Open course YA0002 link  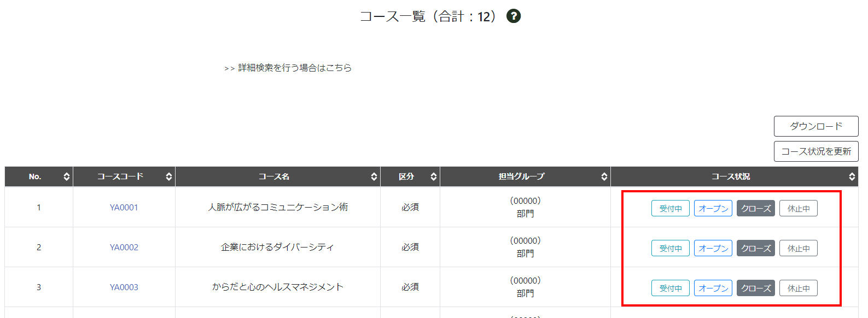click(x=124, y=248)
